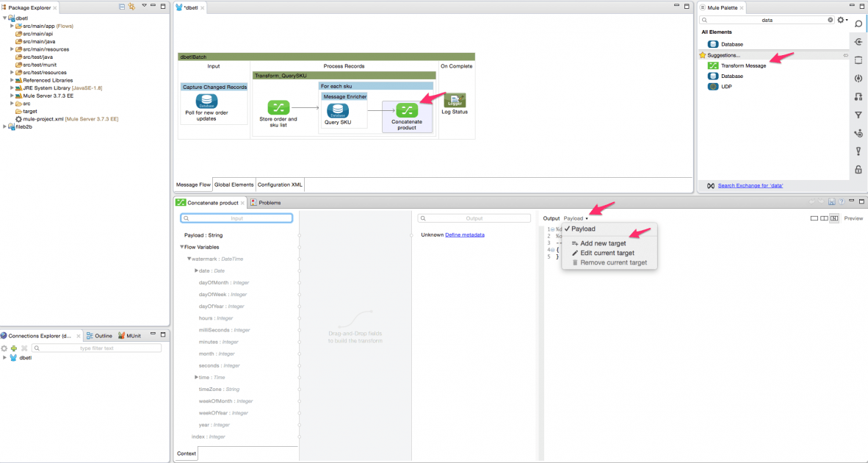This screenshot has width=868, height=463.
Task: Expand dbetl in Connections Explorer
Action: coord(6,357)
